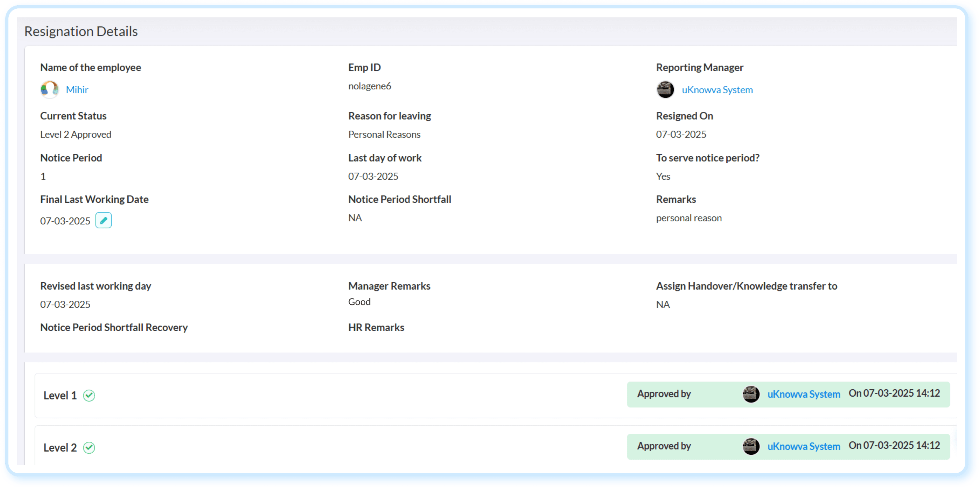Click the Emp ID value nolagene6
Screen dimensions: 980x488
click(x=369, y=86)
